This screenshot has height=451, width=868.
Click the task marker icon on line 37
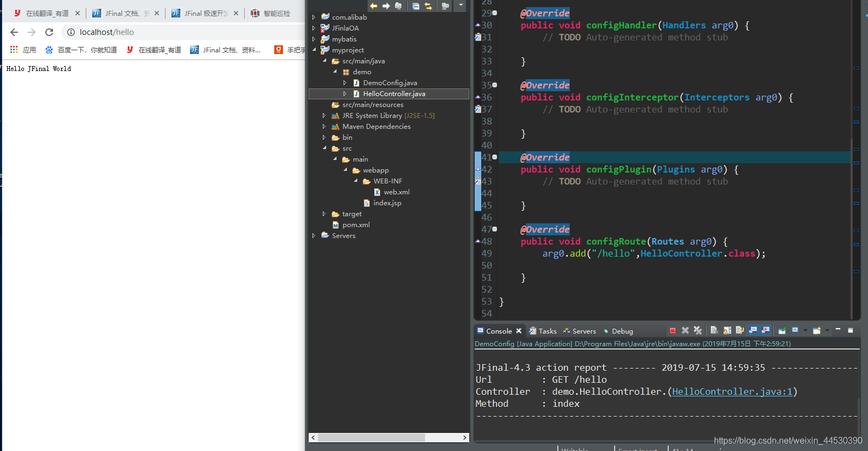478,109
